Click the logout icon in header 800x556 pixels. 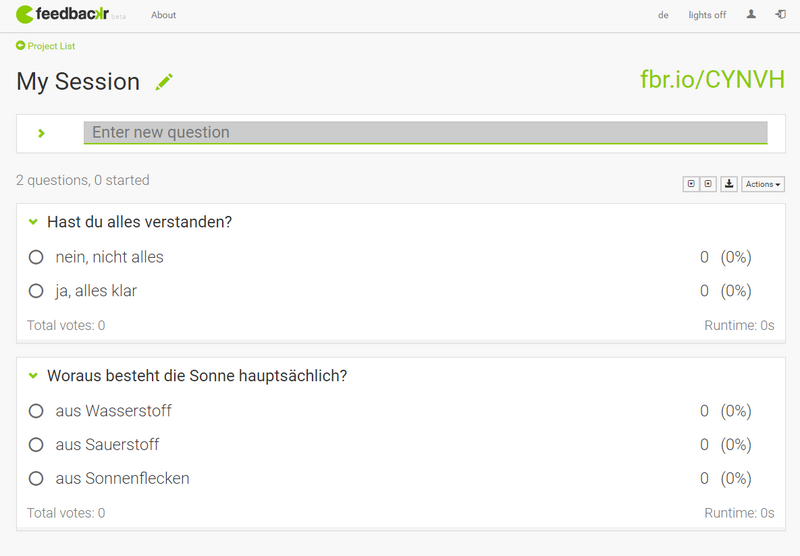tap(780, 15)
